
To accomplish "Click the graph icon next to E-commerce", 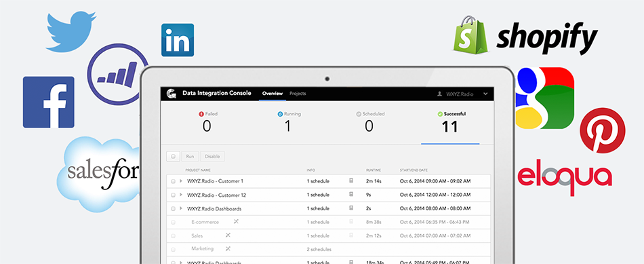I will click(236, 221).
